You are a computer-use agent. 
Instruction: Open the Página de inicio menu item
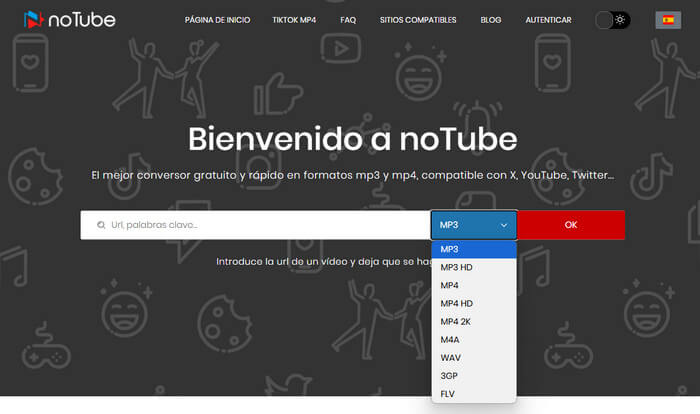click(x=217, y=20)
